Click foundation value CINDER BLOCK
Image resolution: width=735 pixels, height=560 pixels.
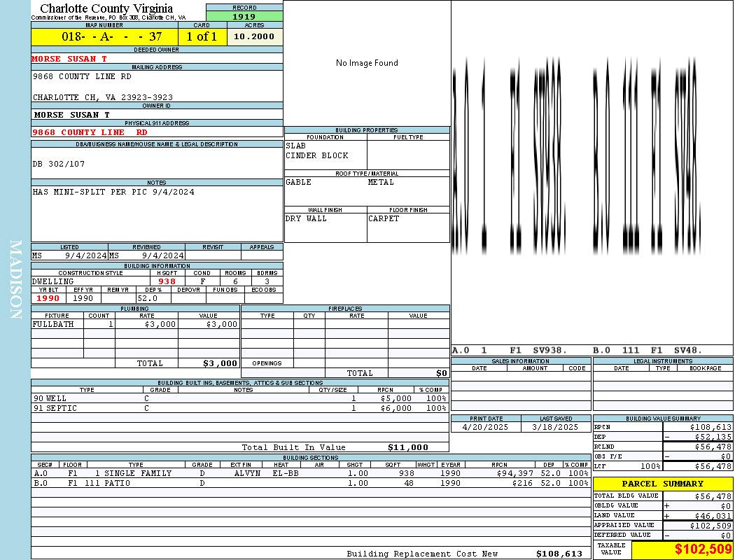click(317, 155)
